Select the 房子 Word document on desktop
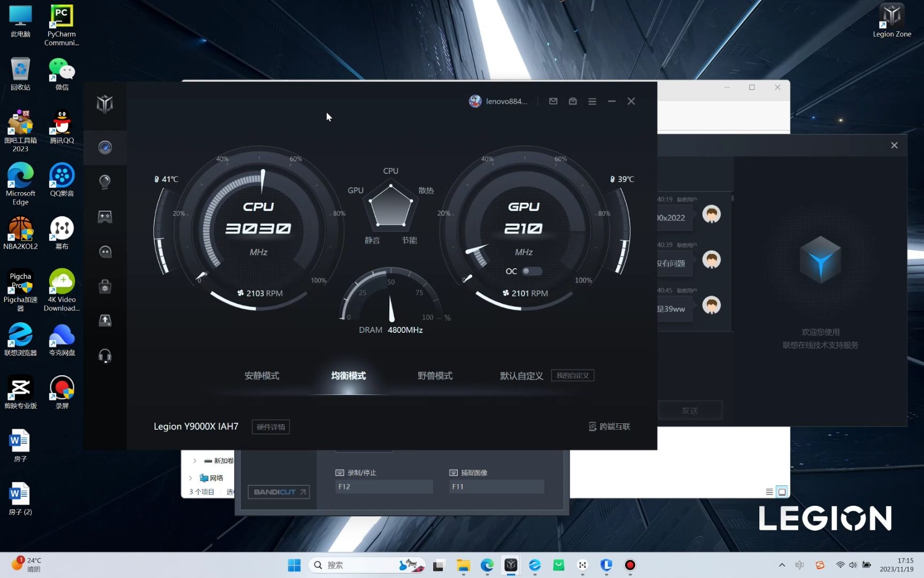Image resolution: width=924 pixels, height=578 pixels. pyautogui.click(x=20, y=445)
